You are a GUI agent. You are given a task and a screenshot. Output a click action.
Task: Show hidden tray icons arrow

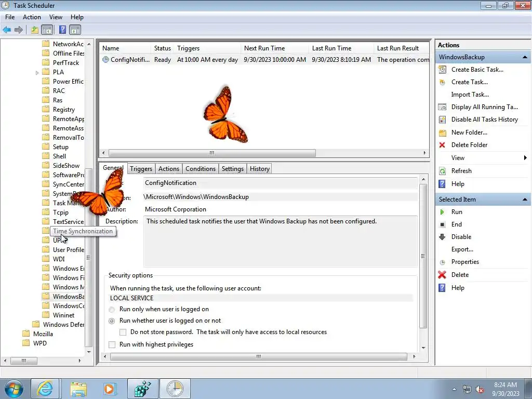pyautogui.click(x=454, y=390)
